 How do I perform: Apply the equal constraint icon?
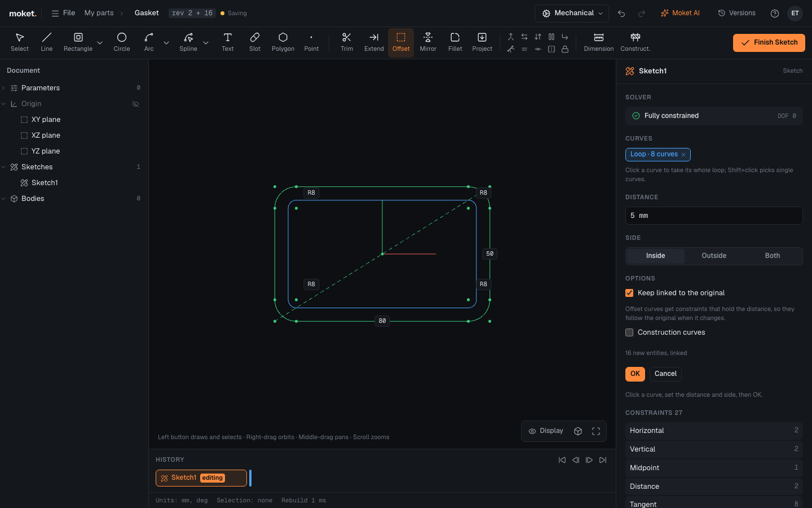click(524, 49)
